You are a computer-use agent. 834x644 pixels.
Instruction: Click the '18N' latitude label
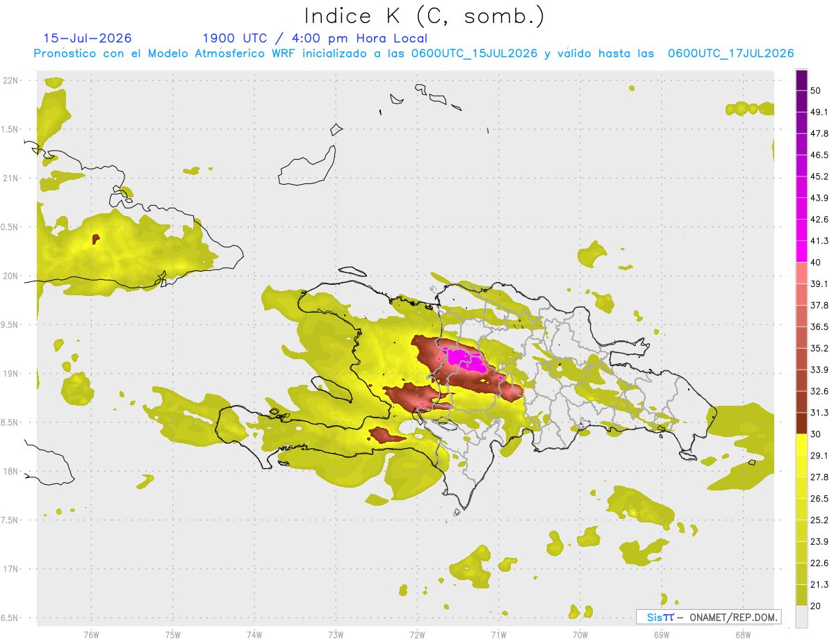pyautogui.click(x=10, y=471)
